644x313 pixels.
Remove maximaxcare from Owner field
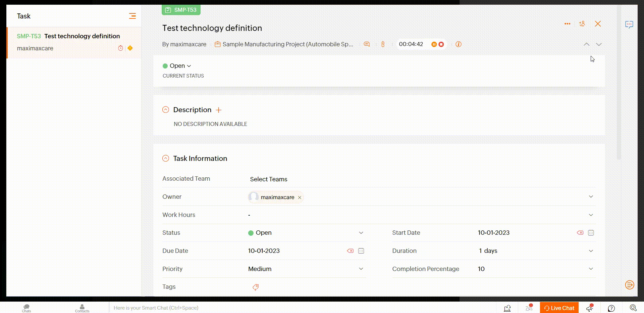(300, 197)
